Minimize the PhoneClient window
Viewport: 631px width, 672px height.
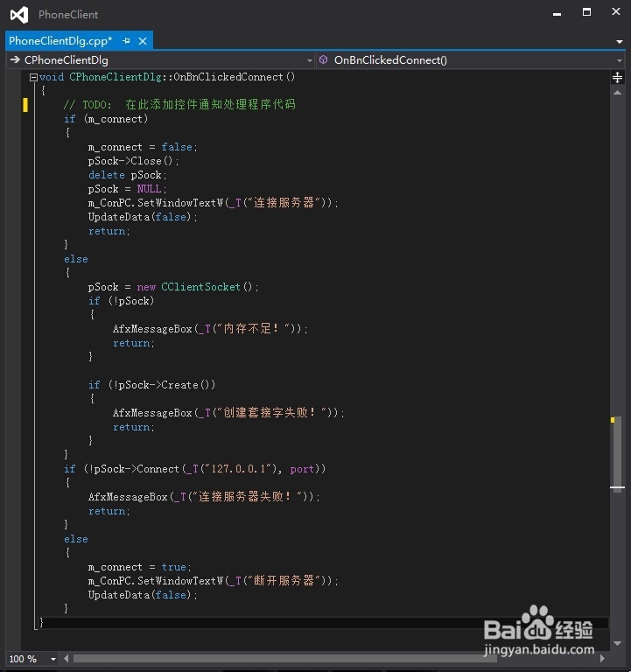pos(557,14)
